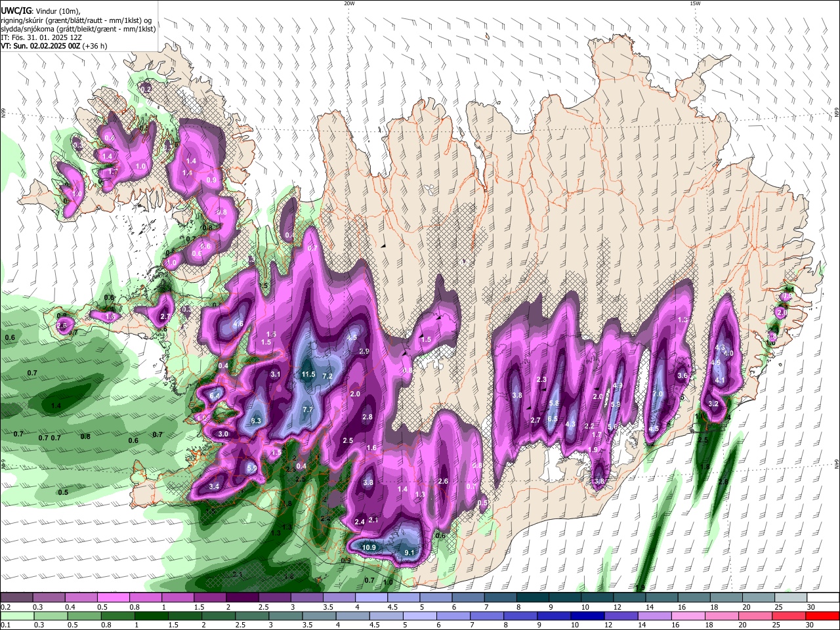Screen dimensions: 840x630
Task: Click the 2.9 precipitation value on the map
Action: [x=364, y=352]
